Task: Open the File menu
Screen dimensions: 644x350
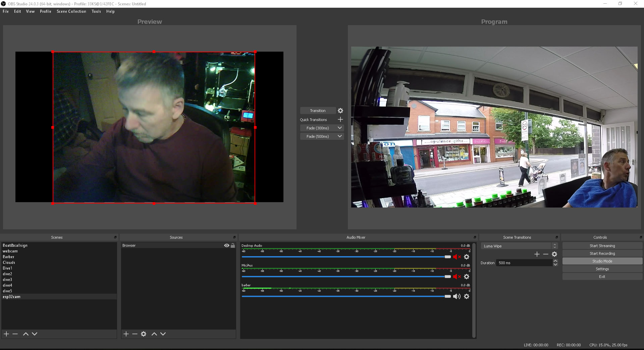Action: point(6,11)
